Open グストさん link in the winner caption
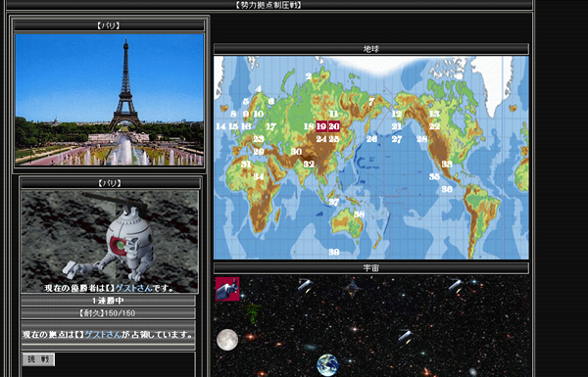The image size is (588, 377). coord(134,288)
